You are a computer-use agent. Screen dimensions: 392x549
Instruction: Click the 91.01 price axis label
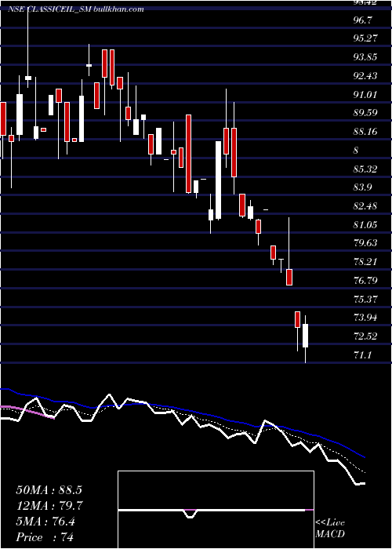[366, 94]
